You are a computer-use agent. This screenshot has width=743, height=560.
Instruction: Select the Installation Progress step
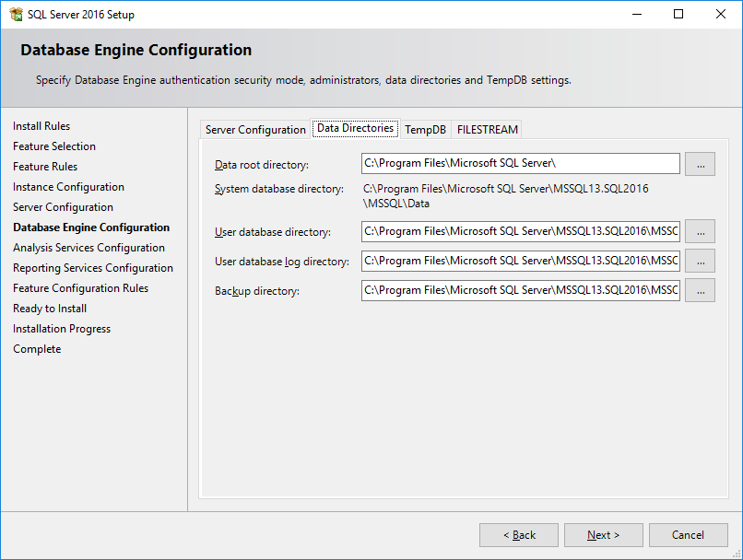(62, 329)
